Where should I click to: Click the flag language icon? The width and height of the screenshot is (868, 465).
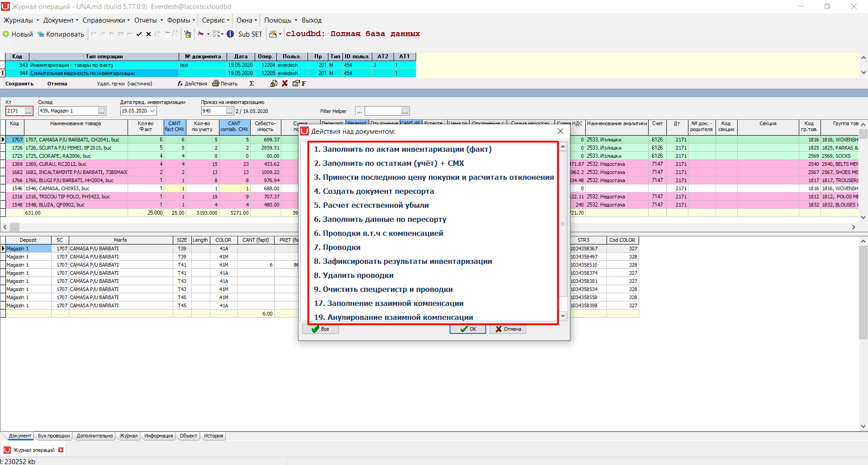point(201,34)
